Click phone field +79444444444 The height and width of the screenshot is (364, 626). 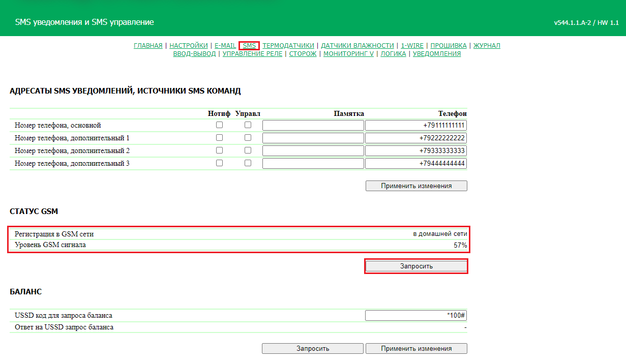(x=416, y=164)
